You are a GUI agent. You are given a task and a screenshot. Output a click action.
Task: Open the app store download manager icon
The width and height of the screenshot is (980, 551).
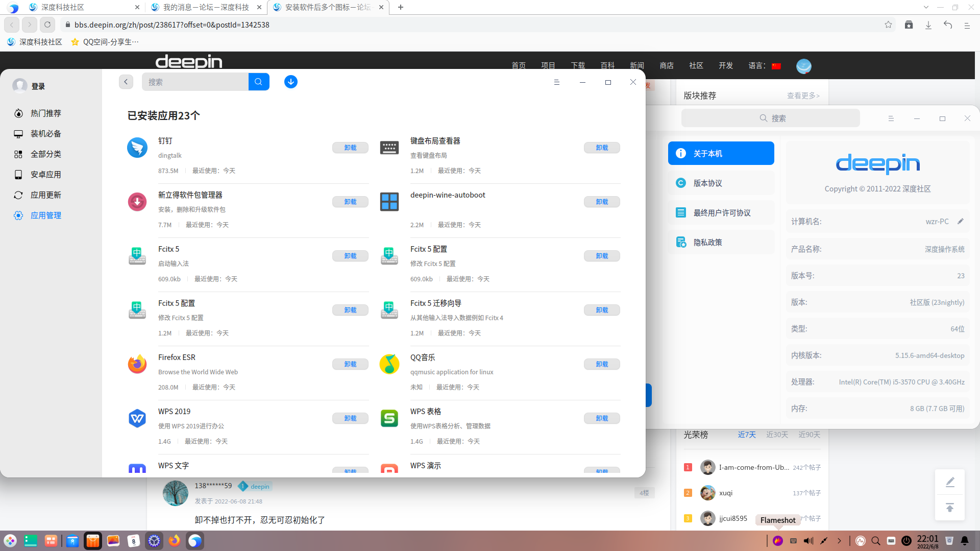[291, 82]
